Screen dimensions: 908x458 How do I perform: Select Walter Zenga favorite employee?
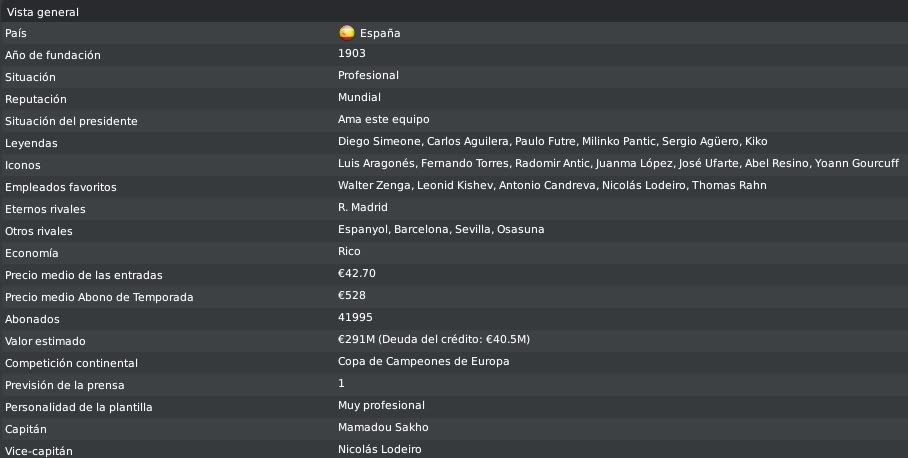click(374, 185)
